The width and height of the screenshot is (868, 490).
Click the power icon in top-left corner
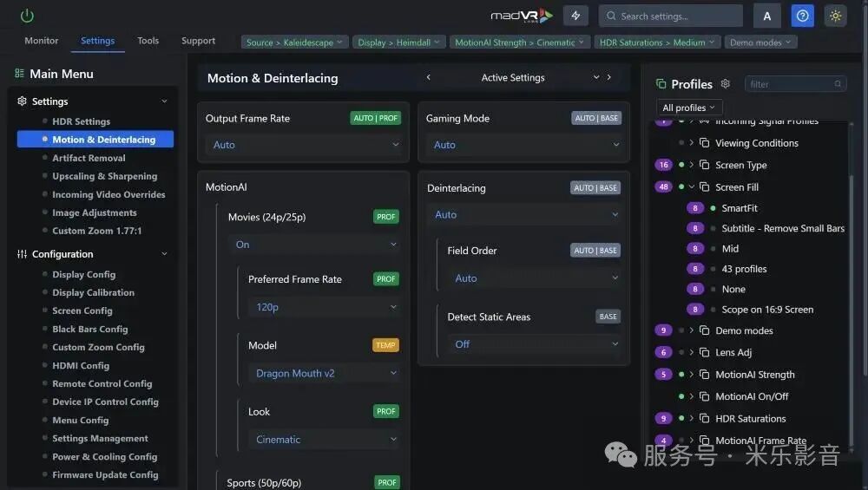27,16
